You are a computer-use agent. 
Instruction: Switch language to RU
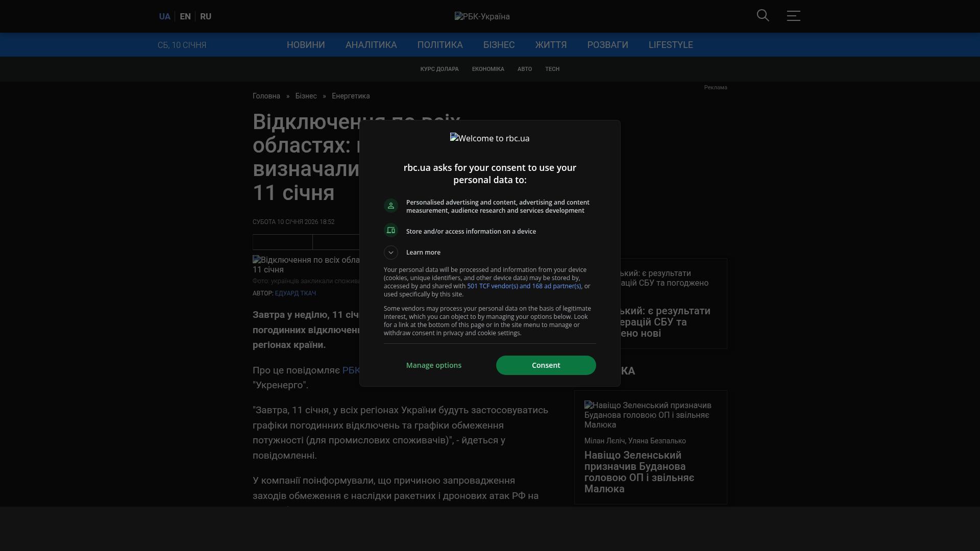[206, 16]
